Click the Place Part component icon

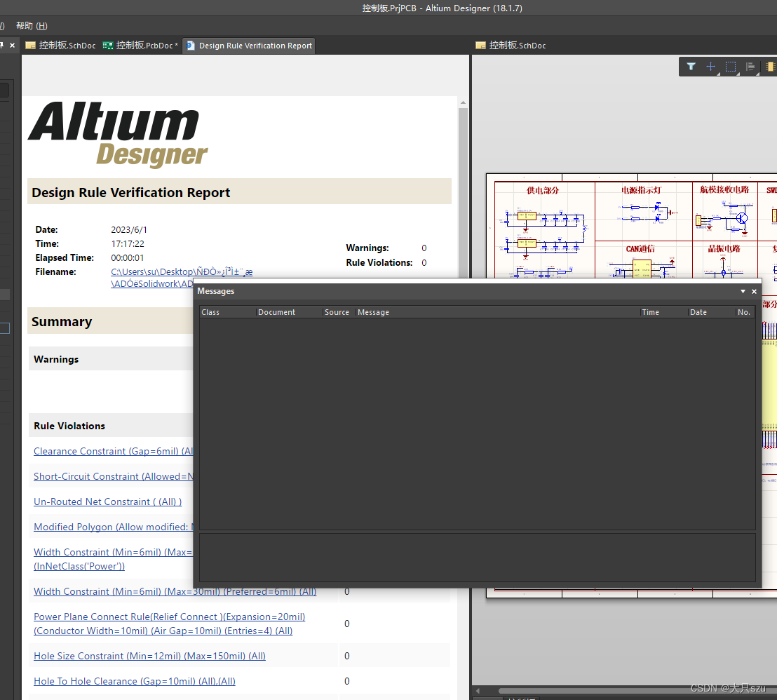(770, 67)
